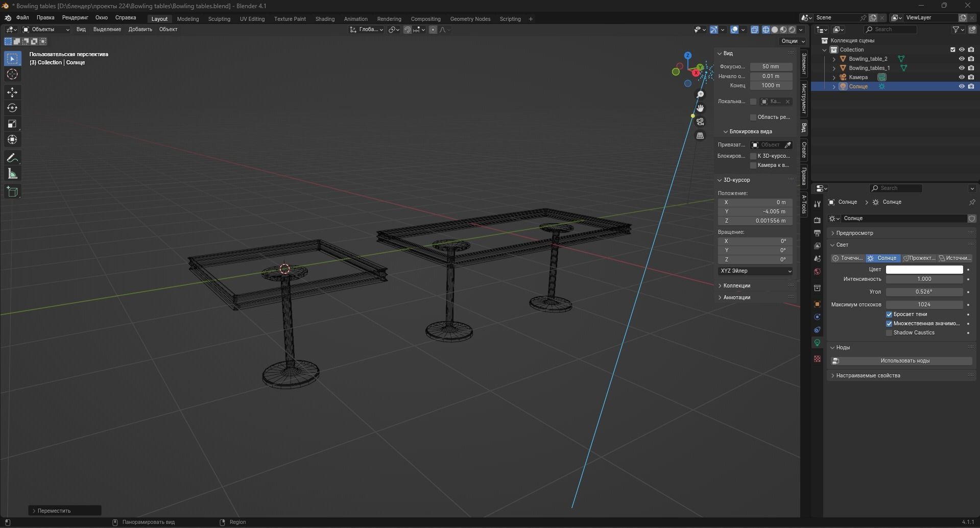980x528 pixels.
Task: Toggle X-ray mode icon
Action: tap(755, 30)
